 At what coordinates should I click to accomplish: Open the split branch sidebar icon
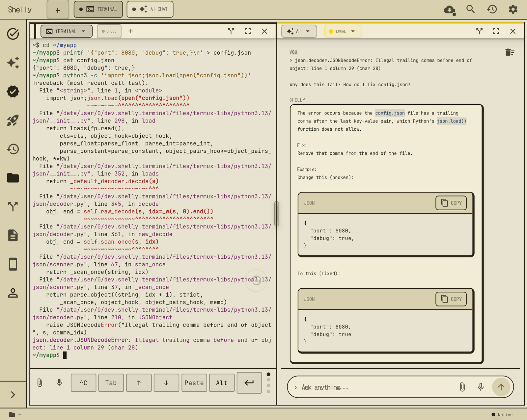13,206
